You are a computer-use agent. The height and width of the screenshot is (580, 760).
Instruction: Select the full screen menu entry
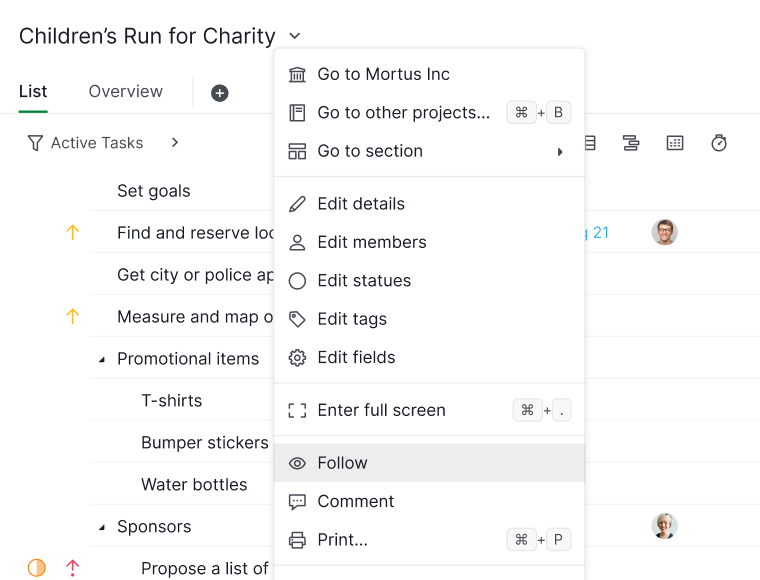pos(429,410)
